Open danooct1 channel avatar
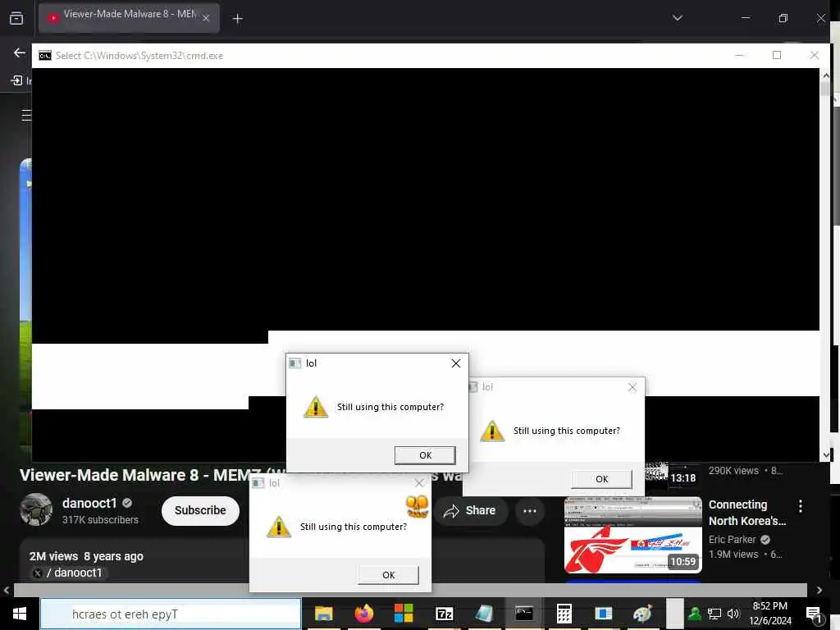Viewport: 840px width, 630px height. coord(36,509)
